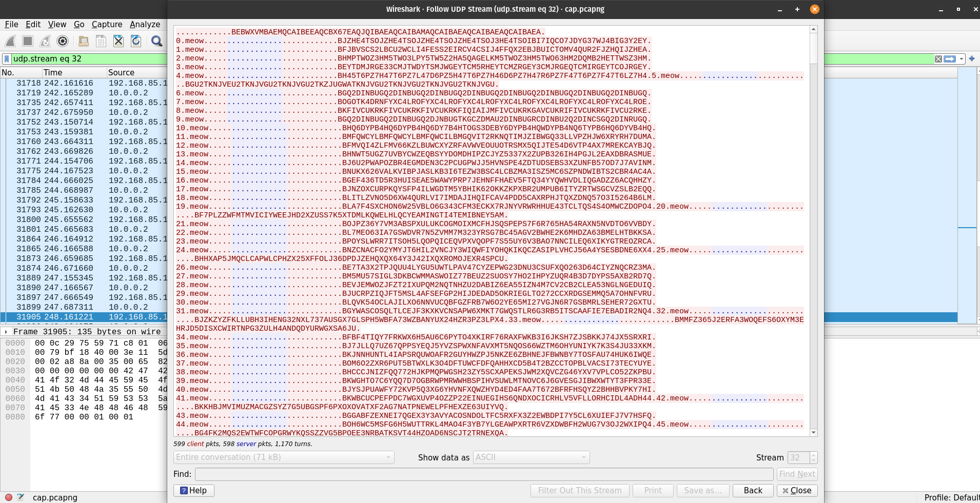Apply display filter with arrow icon
The image size is (980, 503).
pos(950,59)
